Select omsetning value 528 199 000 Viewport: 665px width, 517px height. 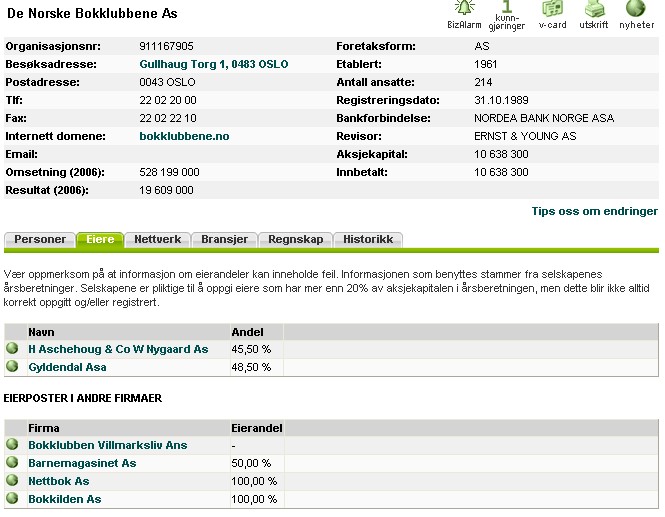click(169, 172)
